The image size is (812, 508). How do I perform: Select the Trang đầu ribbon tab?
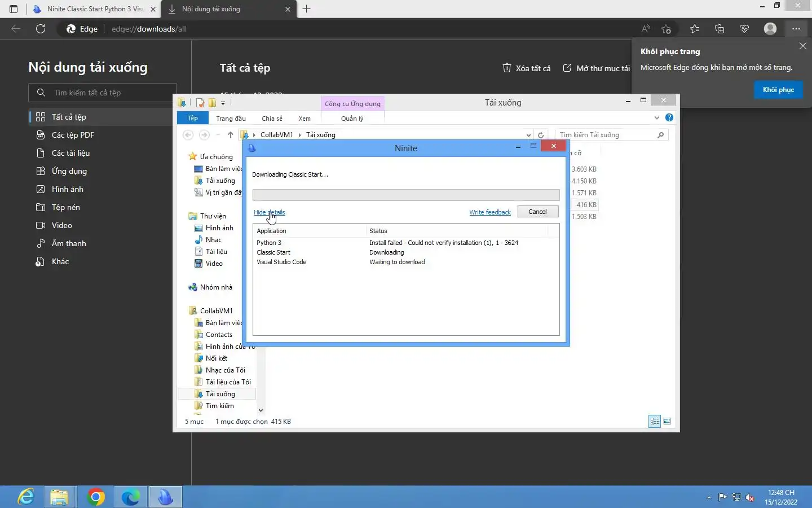[231, 119]
